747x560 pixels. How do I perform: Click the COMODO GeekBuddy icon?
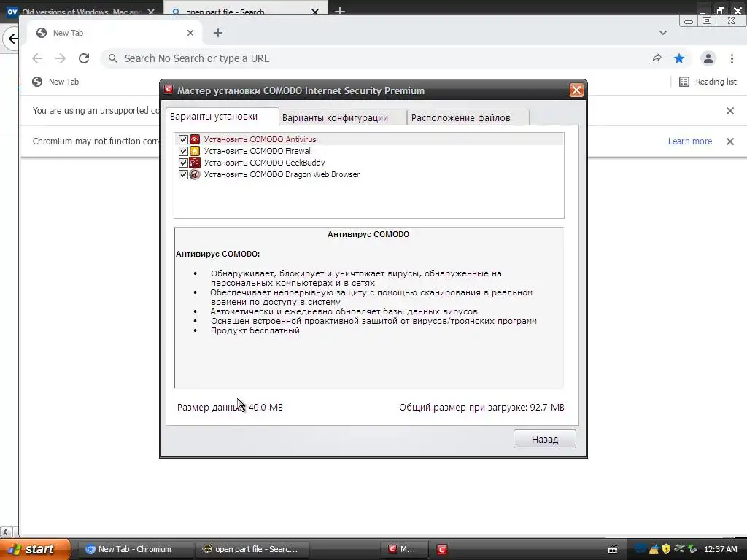point(194,163)
